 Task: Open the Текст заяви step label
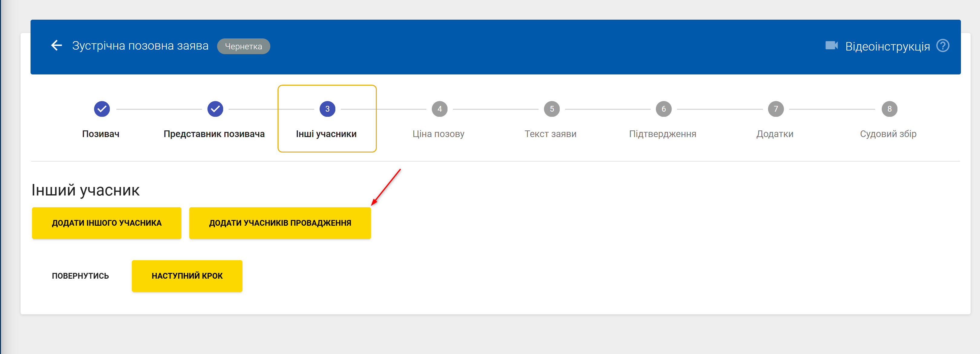(550, 134)
